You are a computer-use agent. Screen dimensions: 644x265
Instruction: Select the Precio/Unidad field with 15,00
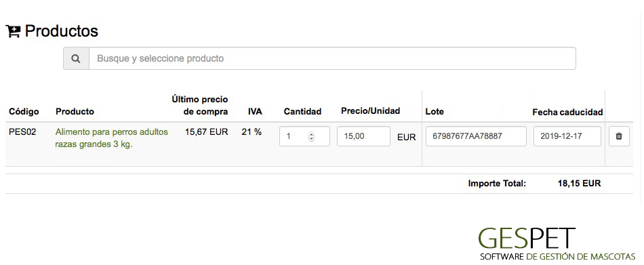pos(363,136)
